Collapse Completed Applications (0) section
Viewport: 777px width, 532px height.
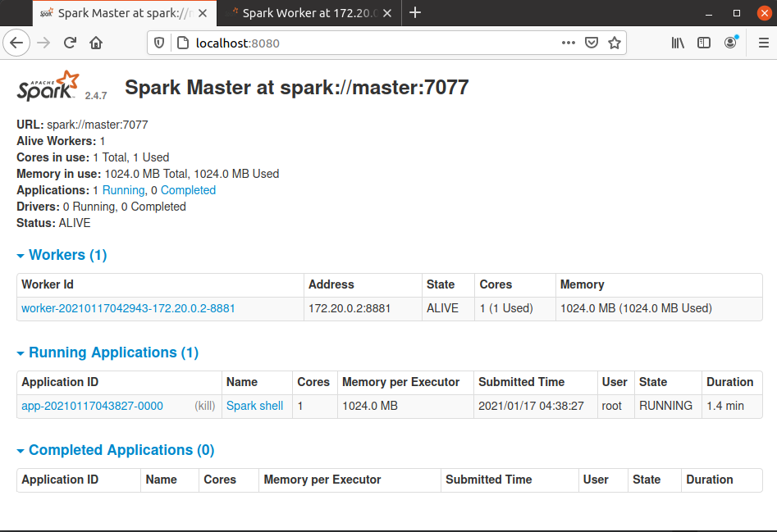click(x=116, y=450)
